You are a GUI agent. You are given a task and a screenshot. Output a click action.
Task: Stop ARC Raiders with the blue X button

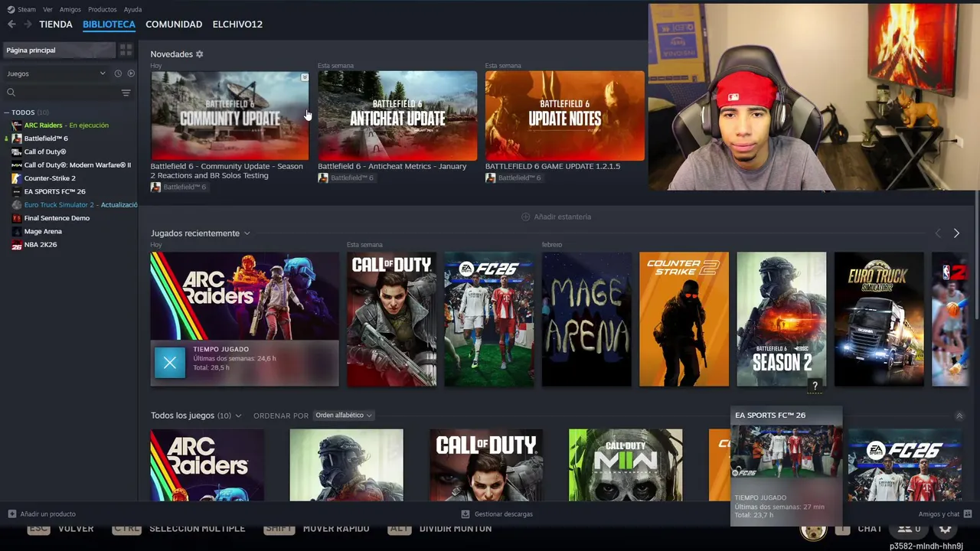[170, 363]
